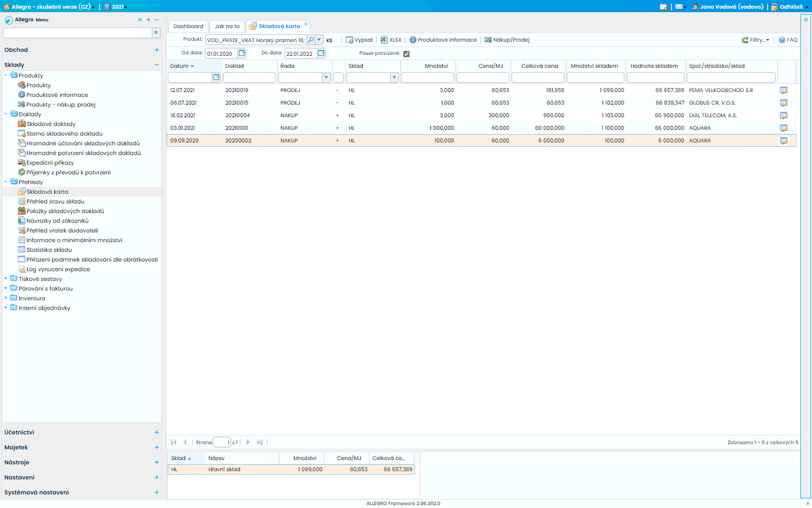Click the mail envelope icon in the top bar

click(x=679, y=7)
